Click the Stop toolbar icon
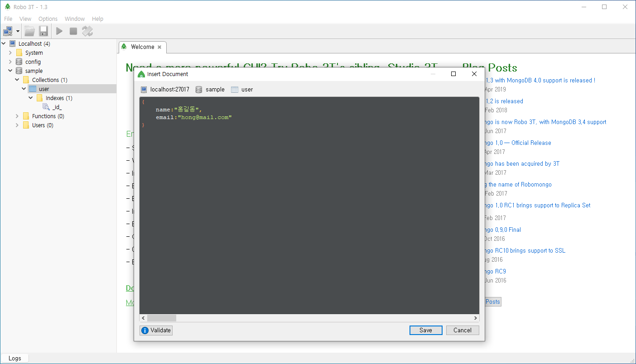The height and width of the screenshot is (364, 636). [73, 31]
